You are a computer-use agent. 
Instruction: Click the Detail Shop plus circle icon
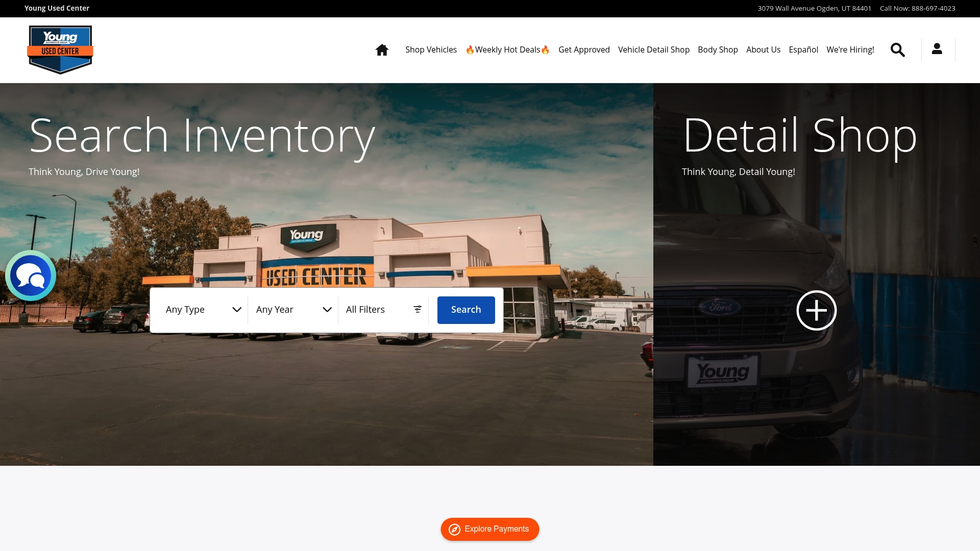click(816, 310)
